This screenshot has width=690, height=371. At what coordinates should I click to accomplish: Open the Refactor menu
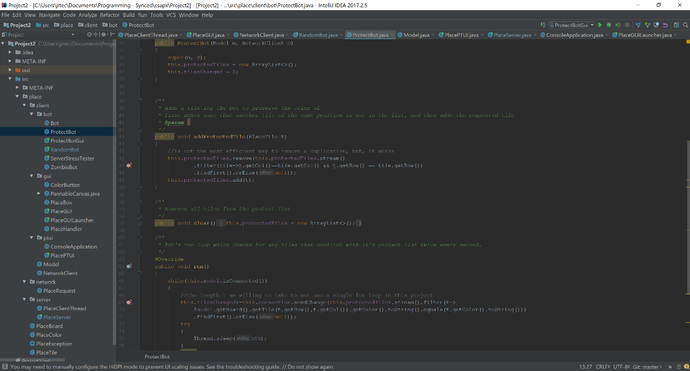[110, 15]
